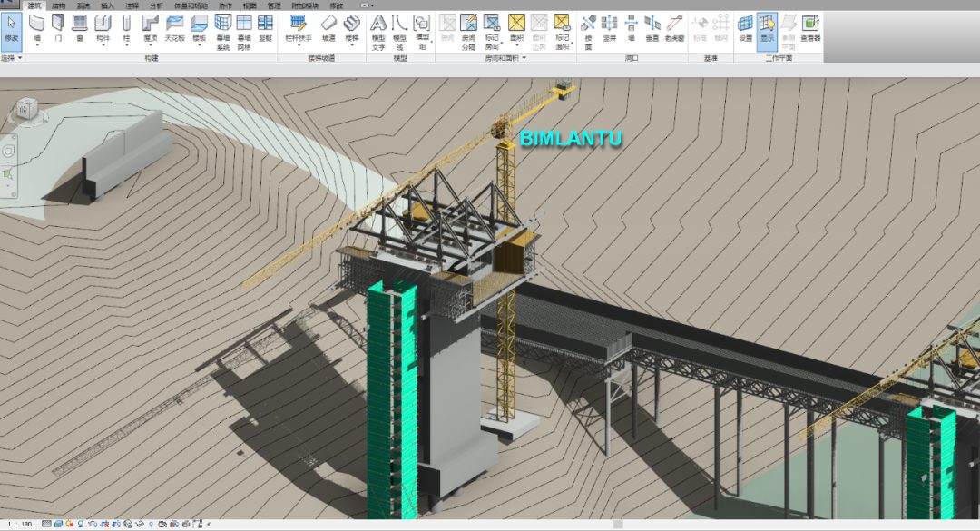Image resolution: width=980 pixels, height=531 pixels.
Task: Choose the Floor (楼板) tool
Action: 199,28
